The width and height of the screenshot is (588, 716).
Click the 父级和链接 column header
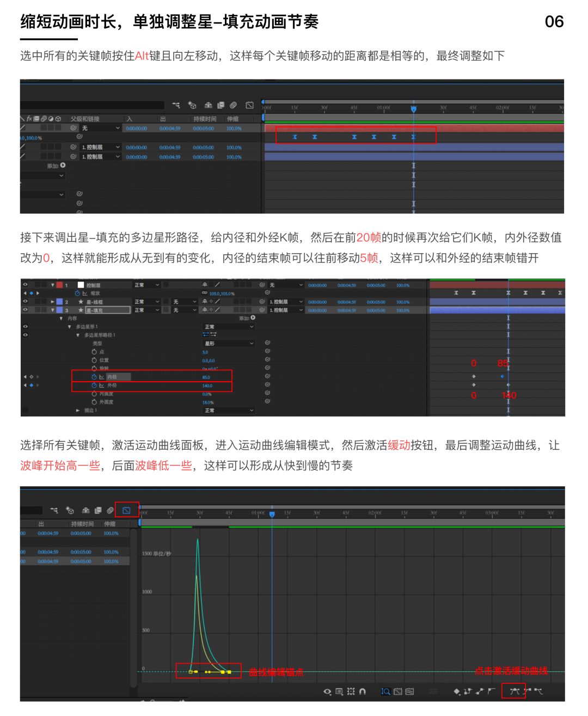pyautogui.click(x=85, y=119)
